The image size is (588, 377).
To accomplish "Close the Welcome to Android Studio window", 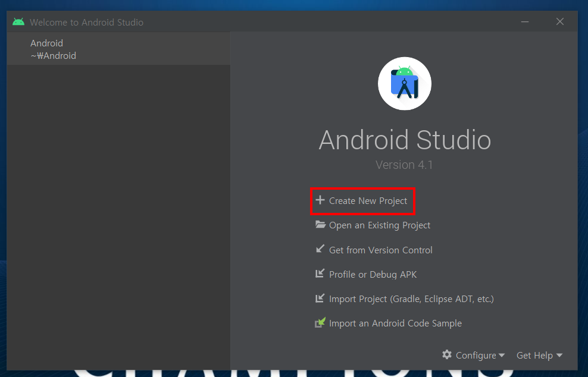I will tap(560, 22).
